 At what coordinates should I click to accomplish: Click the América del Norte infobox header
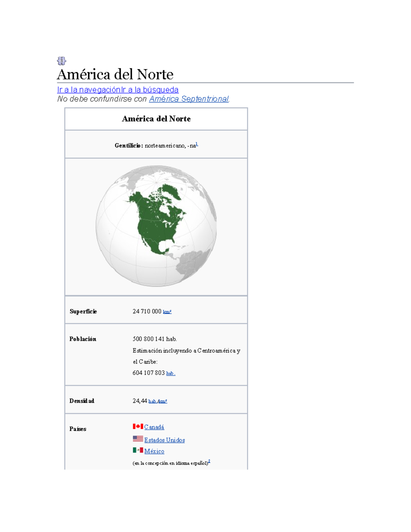coord(156,119)
